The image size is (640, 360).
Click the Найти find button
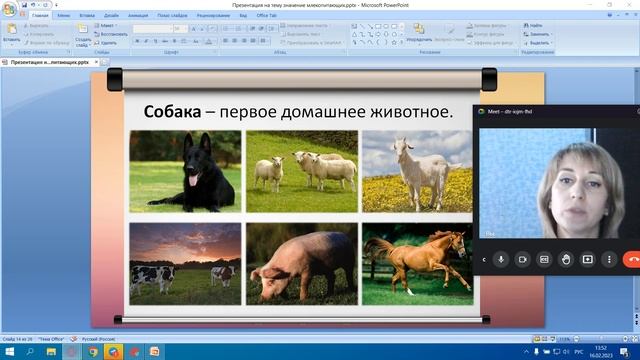click(x=533, y=25)
